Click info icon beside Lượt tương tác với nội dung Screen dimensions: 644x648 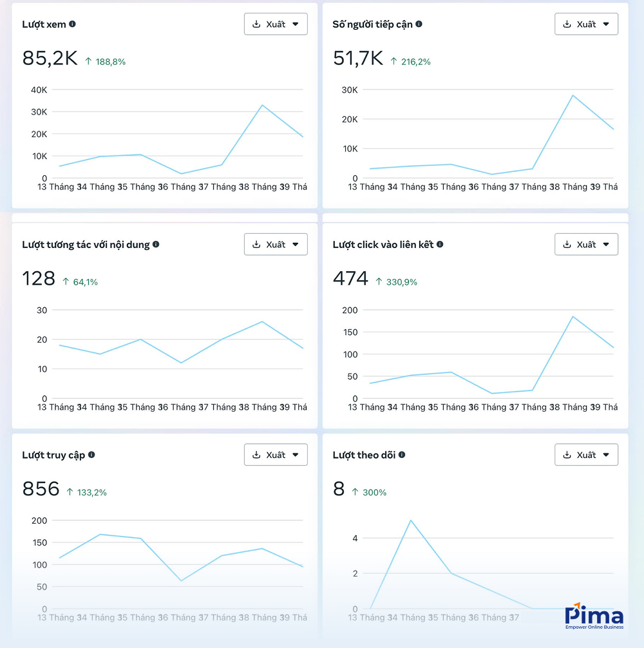(x=156, y=244)
